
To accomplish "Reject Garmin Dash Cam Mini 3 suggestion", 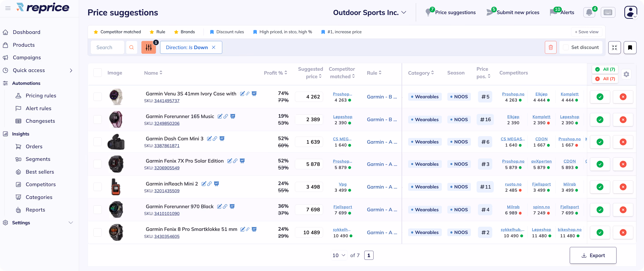I will point(623,142).
